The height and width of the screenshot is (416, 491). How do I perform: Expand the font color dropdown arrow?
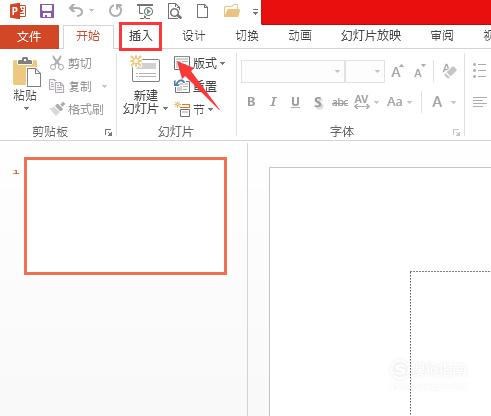453,102
